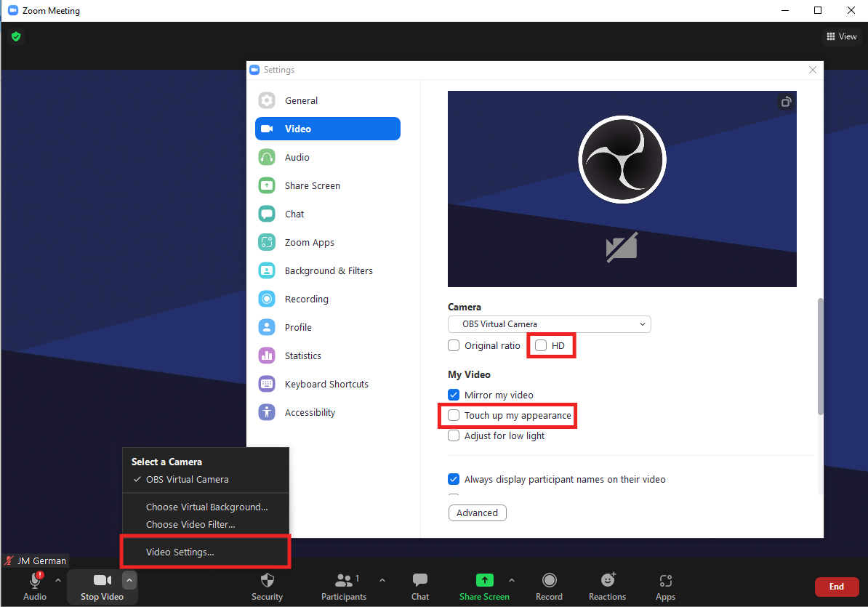Open the Camera dropdown list
The height and width of the screenshot is (607, 868).
pyautogui.click(x=549, y=324)
